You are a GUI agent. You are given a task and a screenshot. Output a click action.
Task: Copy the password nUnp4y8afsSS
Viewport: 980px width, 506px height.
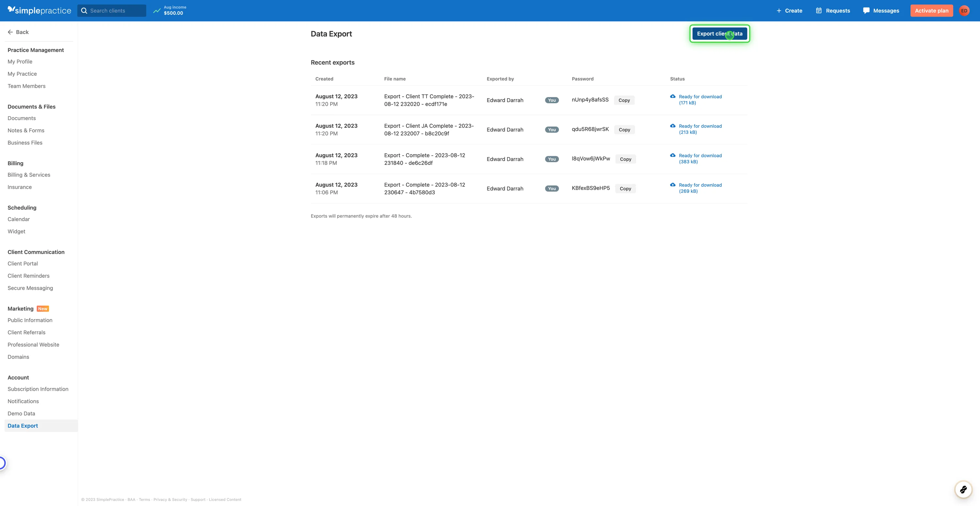pyautogui.click(x=624, y=100)
